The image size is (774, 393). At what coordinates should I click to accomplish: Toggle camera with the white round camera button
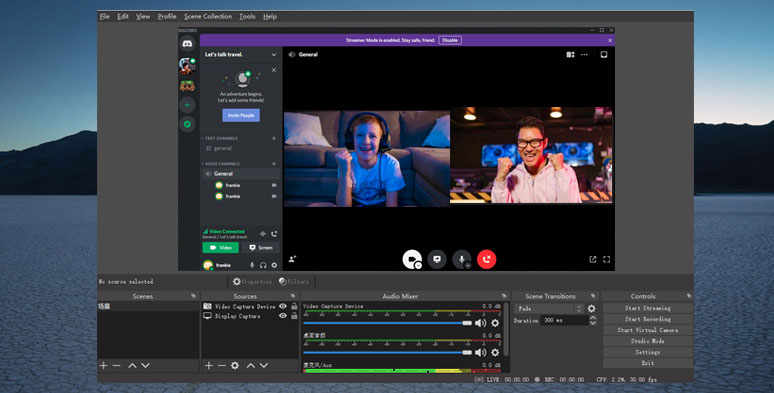(412, 259)
